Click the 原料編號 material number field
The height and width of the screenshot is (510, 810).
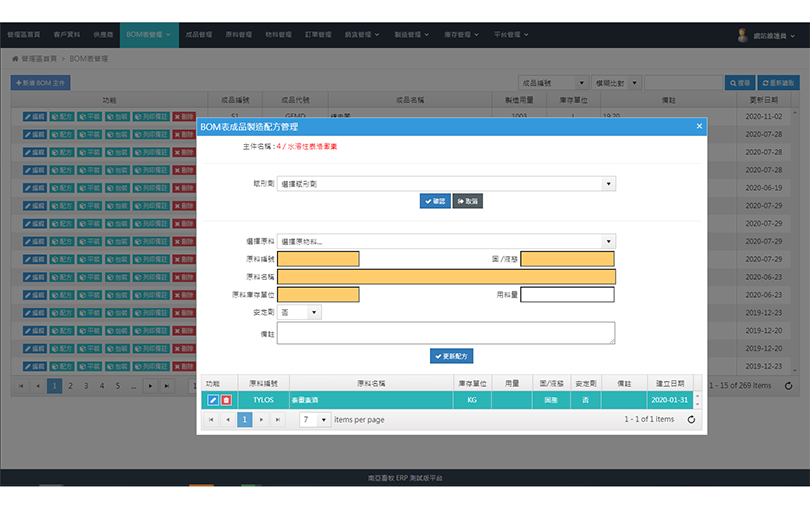click(x=318, y=259)
